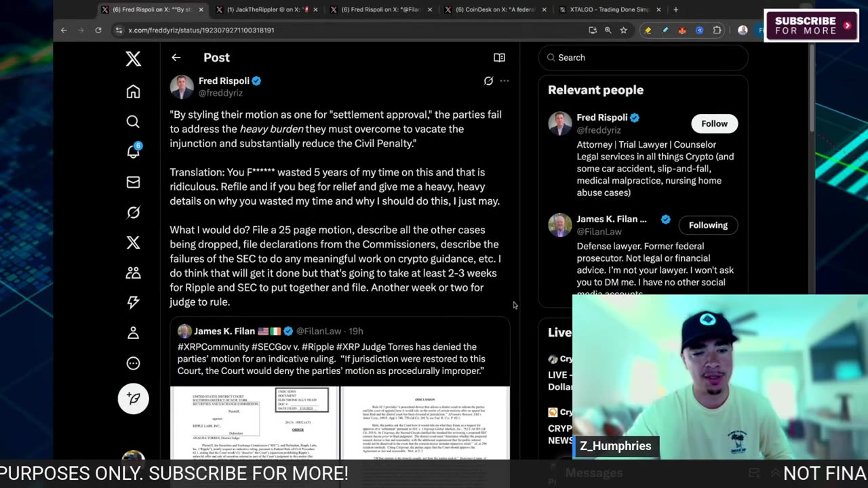Viewport: 868px width, 488px height.
Task: Open James K. Filan's quoted post name
Action: (x=224, y=331)
